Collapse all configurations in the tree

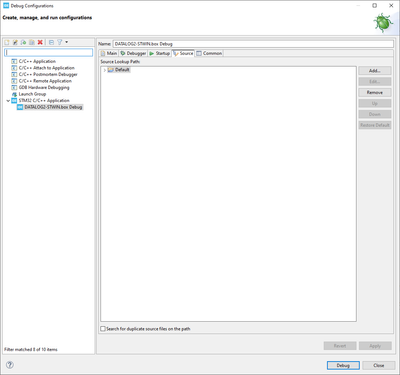tap(51, 42)
